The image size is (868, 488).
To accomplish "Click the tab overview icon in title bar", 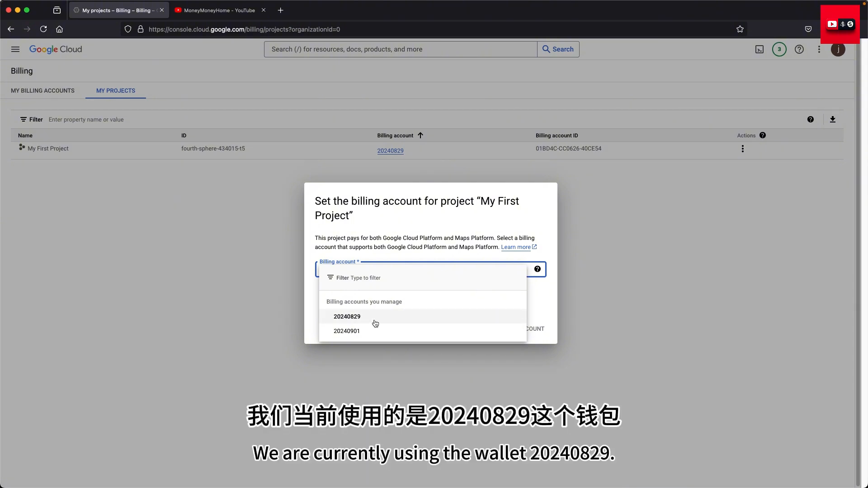I will click(x=57, y=10).
